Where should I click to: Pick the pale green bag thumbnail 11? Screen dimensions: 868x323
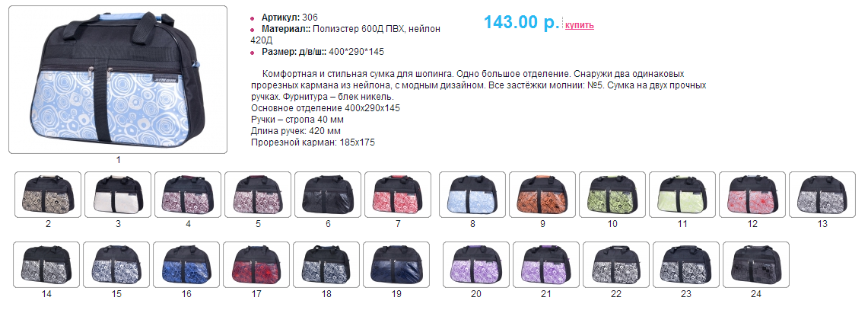coord(682,194)
